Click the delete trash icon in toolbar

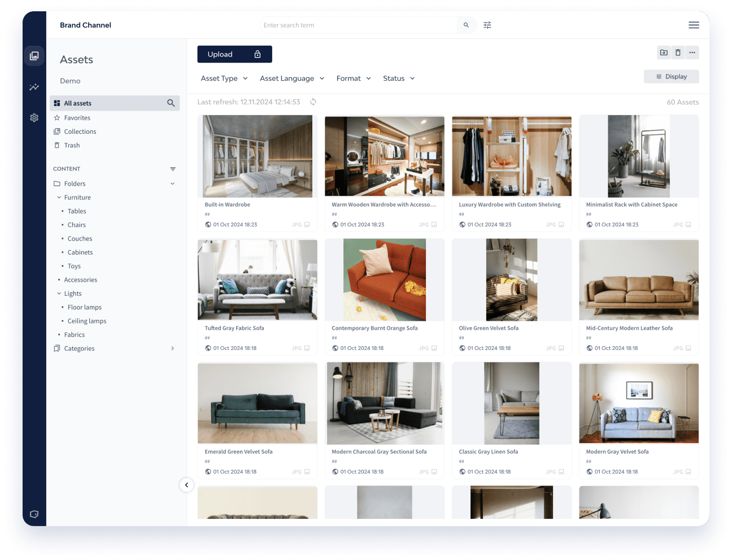(x=678, y=53)
